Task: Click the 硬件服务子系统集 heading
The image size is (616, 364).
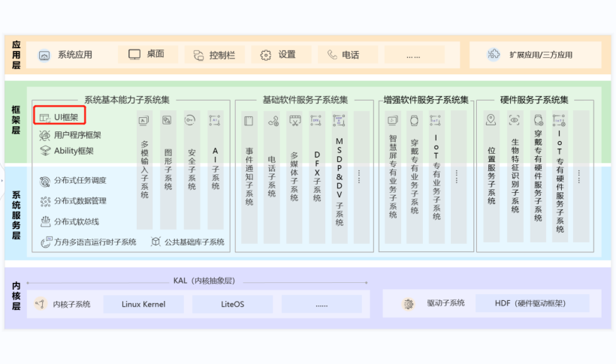Action: (534, 100)
